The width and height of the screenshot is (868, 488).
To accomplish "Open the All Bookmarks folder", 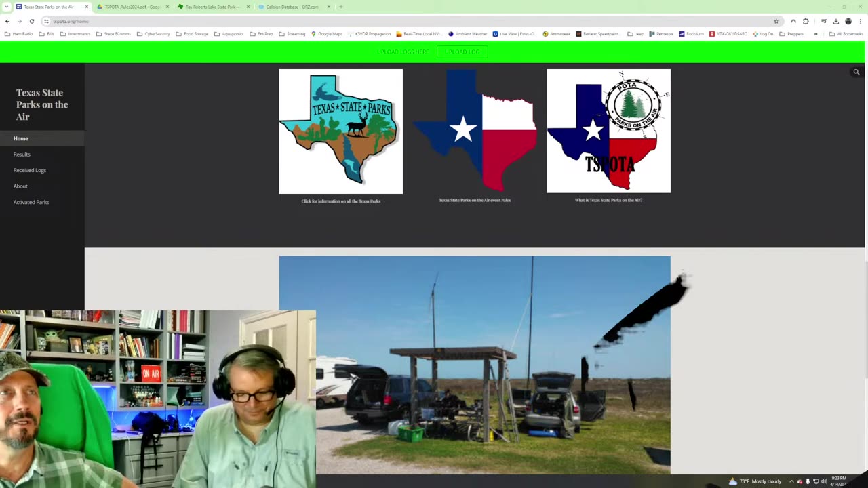I will (846, 34).
